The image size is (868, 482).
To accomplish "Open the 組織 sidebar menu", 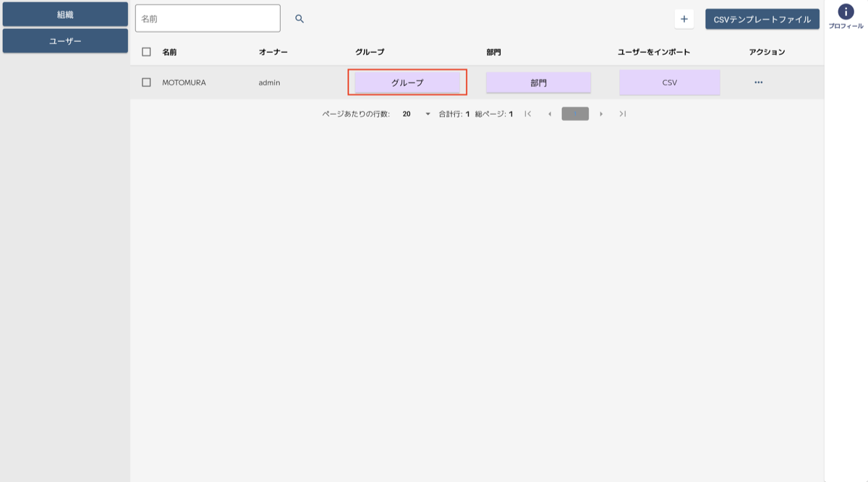I will 65,14.
